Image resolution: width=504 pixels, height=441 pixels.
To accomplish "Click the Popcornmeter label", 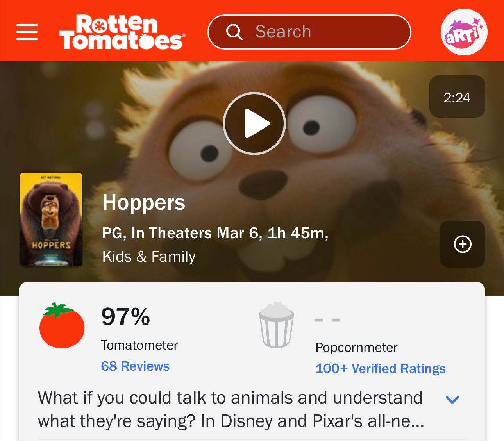I will coord(356,347).
